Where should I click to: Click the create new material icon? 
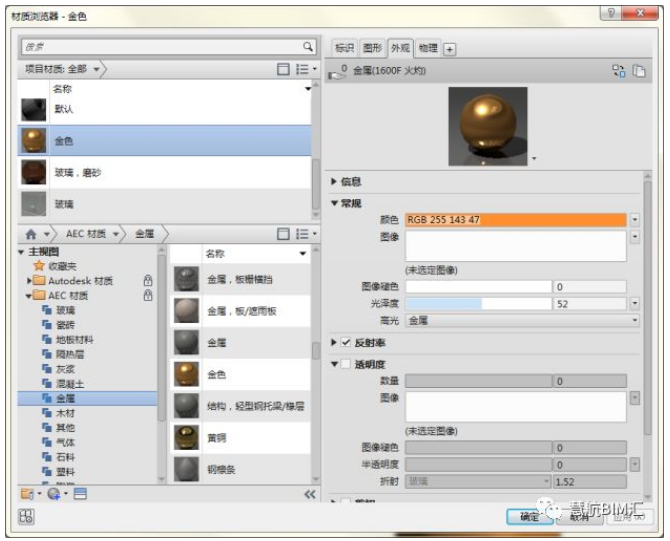[54, 494]
